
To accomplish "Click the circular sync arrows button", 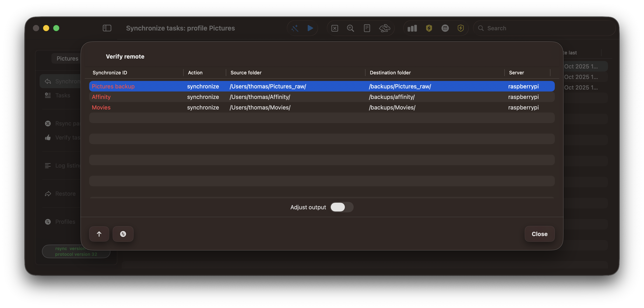I will pyautogui.click(x=123, y=234).
